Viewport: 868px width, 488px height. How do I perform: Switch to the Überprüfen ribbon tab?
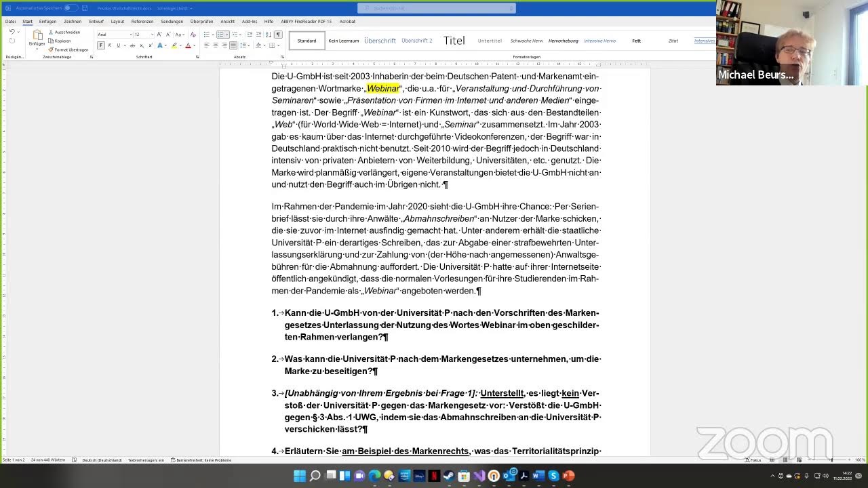coord(202,21)
